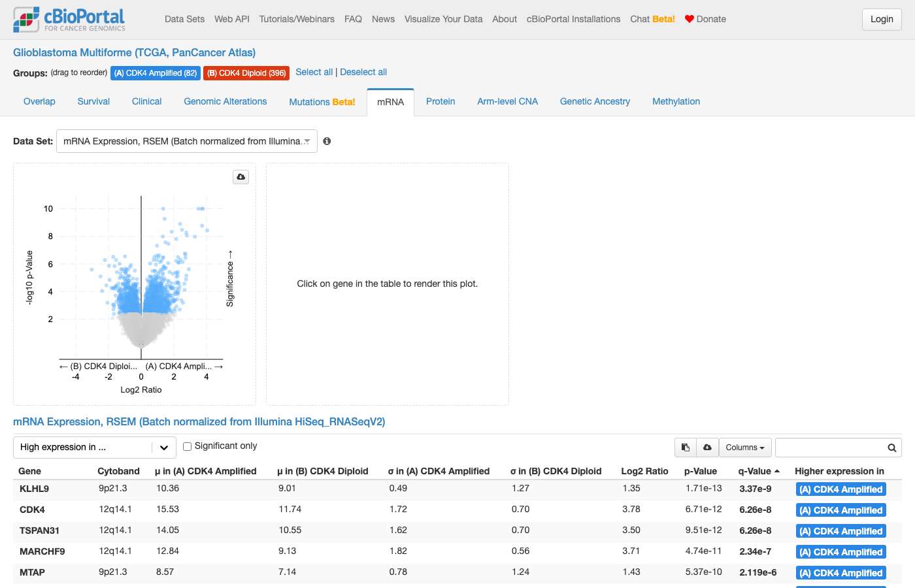Open Visualize Your Data page

click(444, 19)
